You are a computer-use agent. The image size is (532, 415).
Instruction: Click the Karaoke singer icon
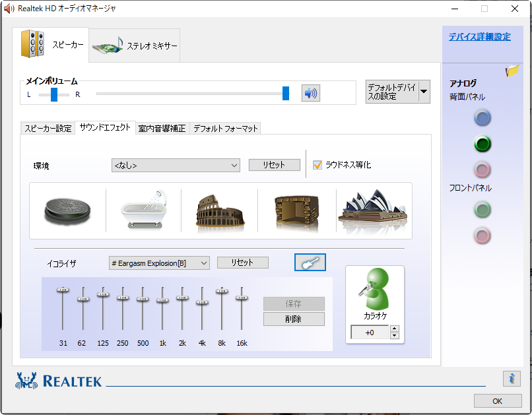(x=374, y=288)
